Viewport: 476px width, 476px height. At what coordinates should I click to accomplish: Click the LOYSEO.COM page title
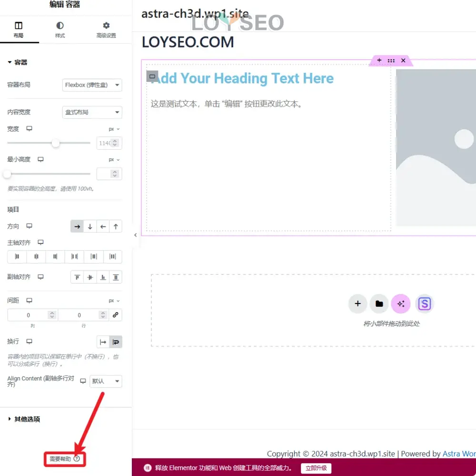(x=188, y=42)
